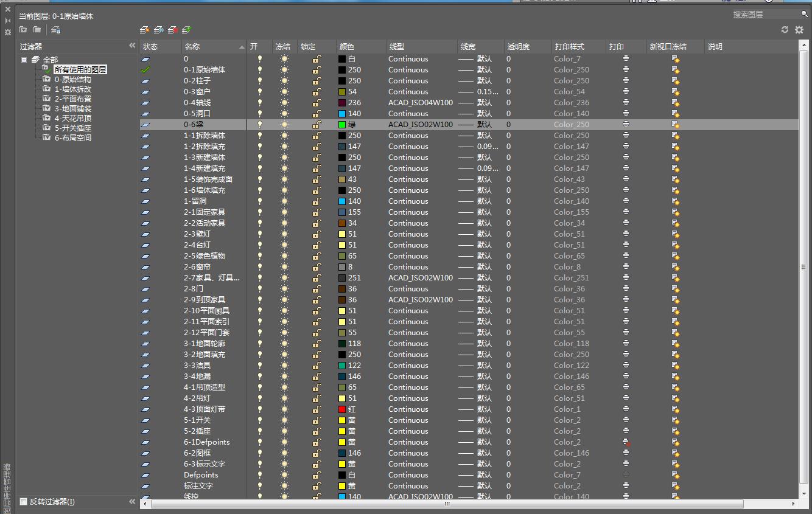Image resolution: width=812 pixels, height=514 pixels.
Task: Click the plot printer icon for 0-3窗户
Action: [x=626, y=92]
